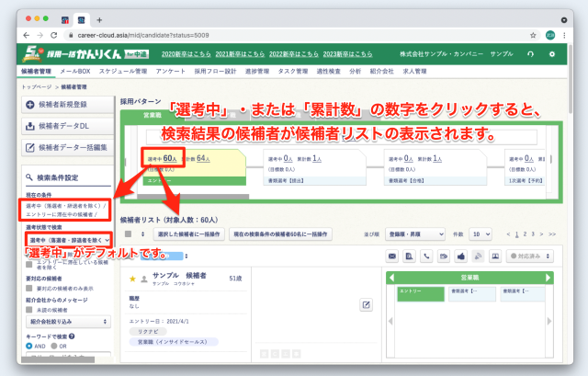Click the star icon beside サンプル 候補者
The width and height of the screenshot is (588, 376).
133,278
